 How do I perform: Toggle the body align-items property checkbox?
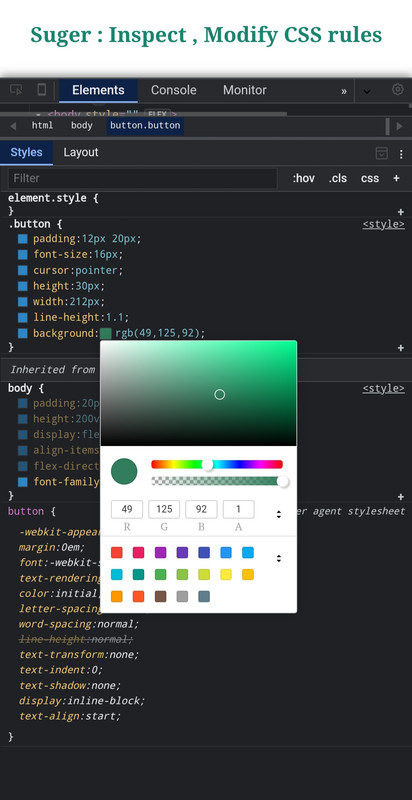point(22,451)
